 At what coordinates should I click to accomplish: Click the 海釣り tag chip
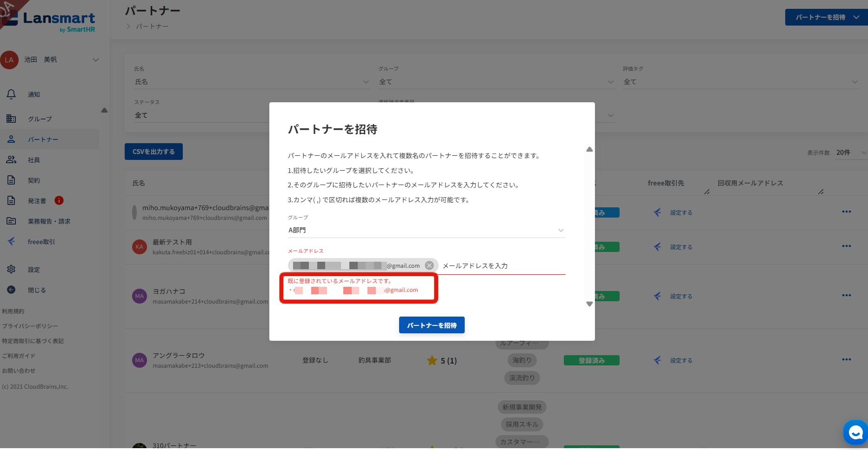pos(522,360)
